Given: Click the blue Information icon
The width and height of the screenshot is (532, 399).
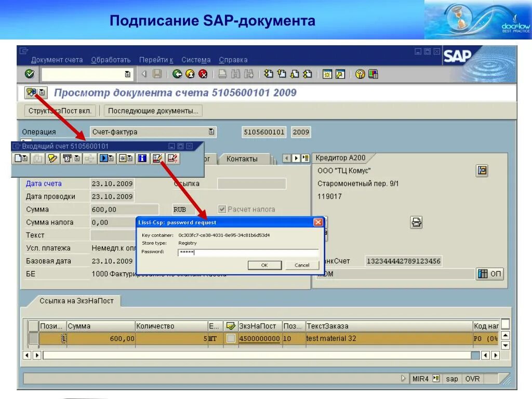Looking at the screenshot, I should [142, 158].
